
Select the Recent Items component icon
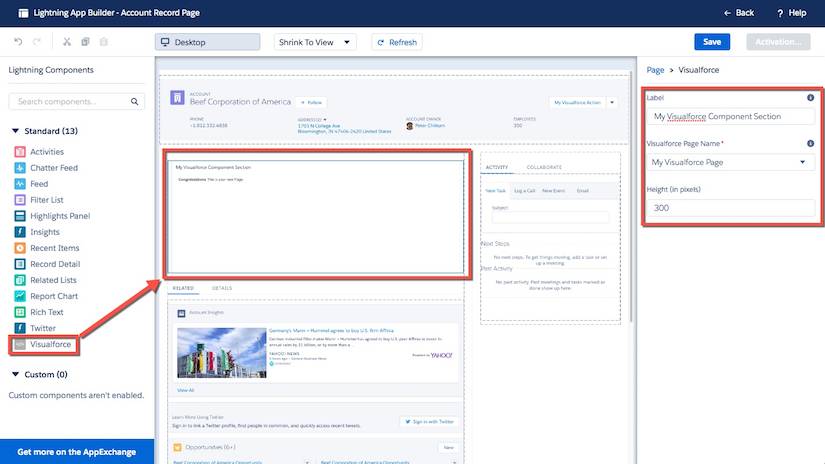[20, 248]
